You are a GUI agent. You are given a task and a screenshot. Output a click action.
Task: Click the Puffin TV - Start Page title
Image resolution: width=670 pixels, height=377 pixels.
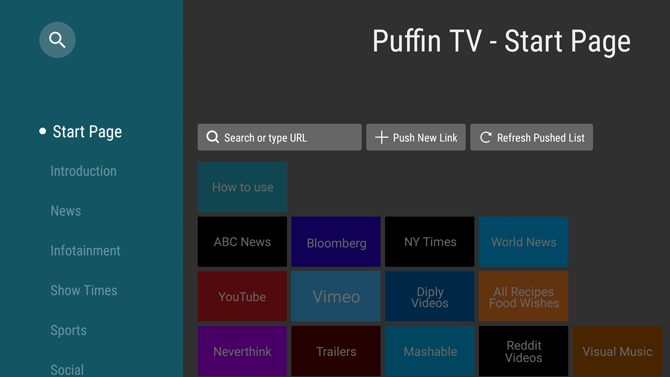click(x=501, y=41)
